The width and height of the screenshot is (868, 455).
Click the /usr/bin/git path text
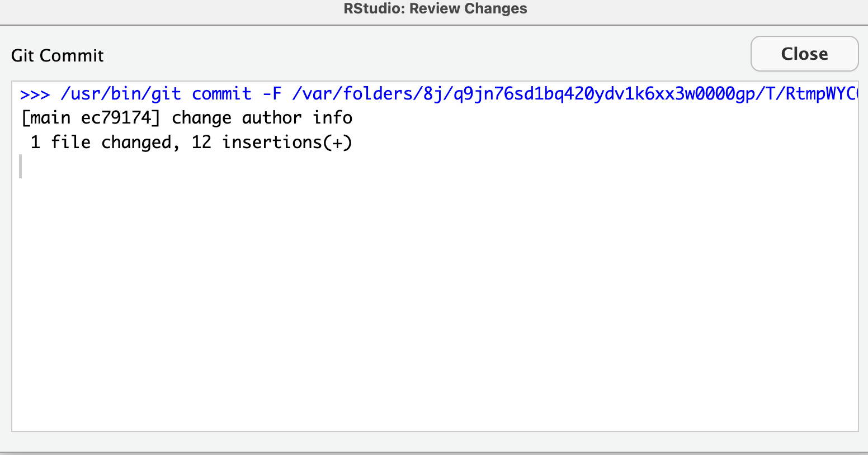(x=121, y=93)
